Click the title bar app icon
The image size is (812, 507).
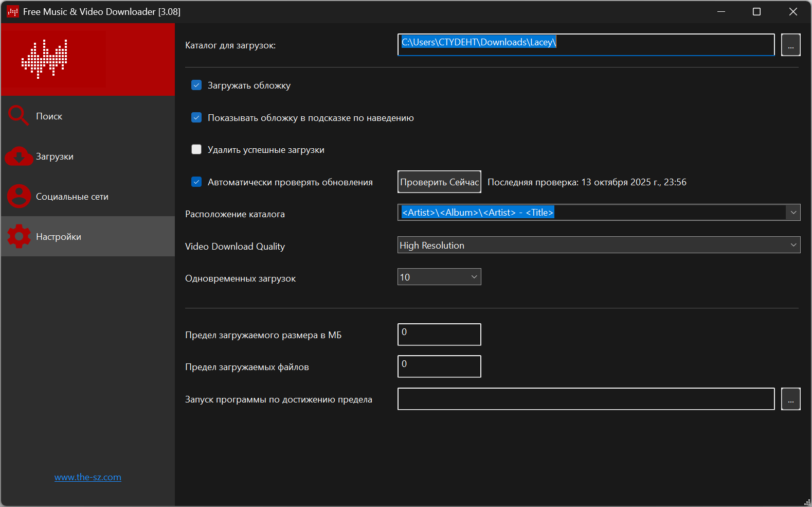point(13,12)
